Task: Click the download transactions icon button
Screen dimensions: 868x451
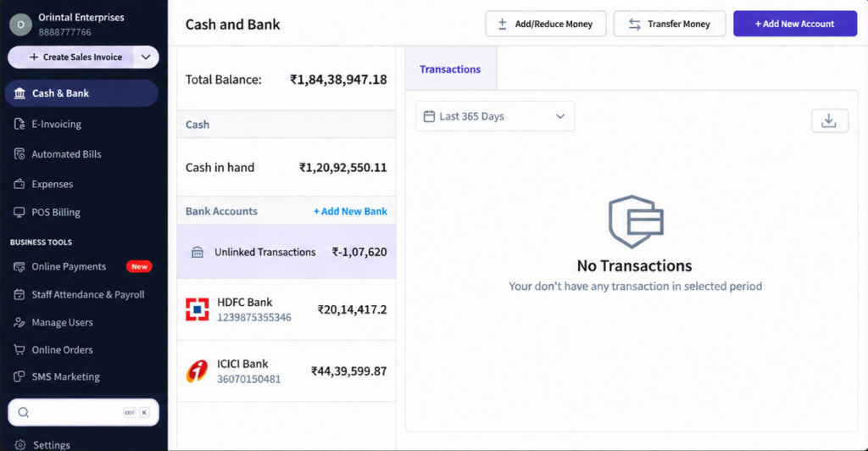Action: click(829, 120)
